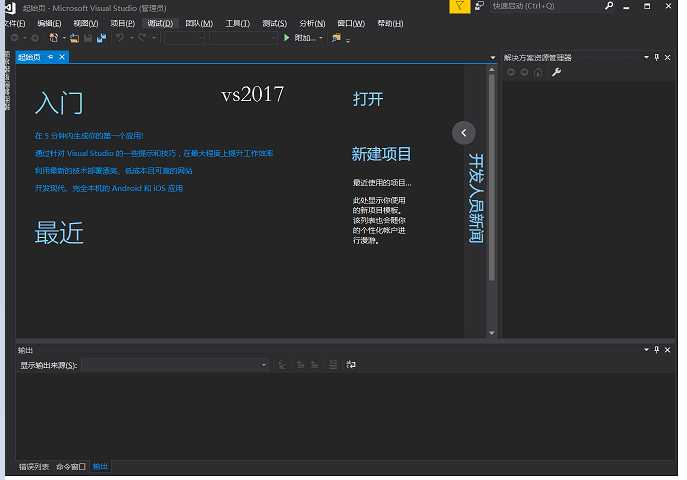Viewport: 687px width, 480px height.
Task: Open the Solution Explorer window position dropdown
Action: 646,57
